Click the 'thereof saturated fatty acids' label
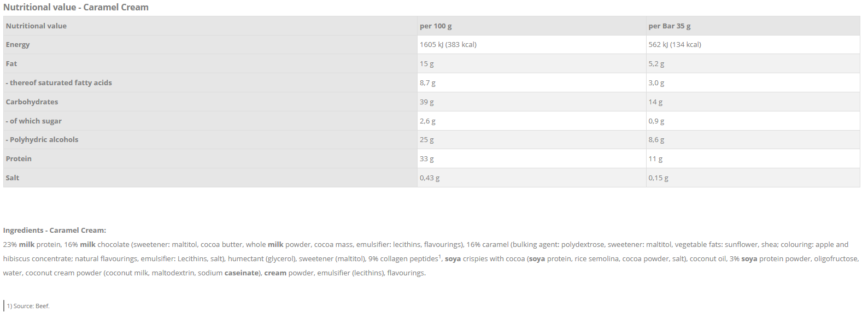The width and height of the screenshot is (868, 318). [x=59, y=83]
